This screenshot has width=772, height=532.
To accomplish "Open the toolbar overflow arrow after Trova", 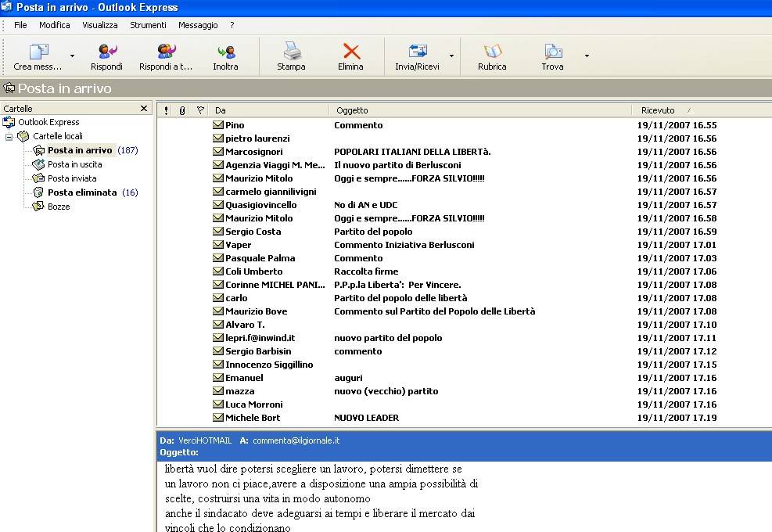I will pyautogui.click(x=587, y=56).
